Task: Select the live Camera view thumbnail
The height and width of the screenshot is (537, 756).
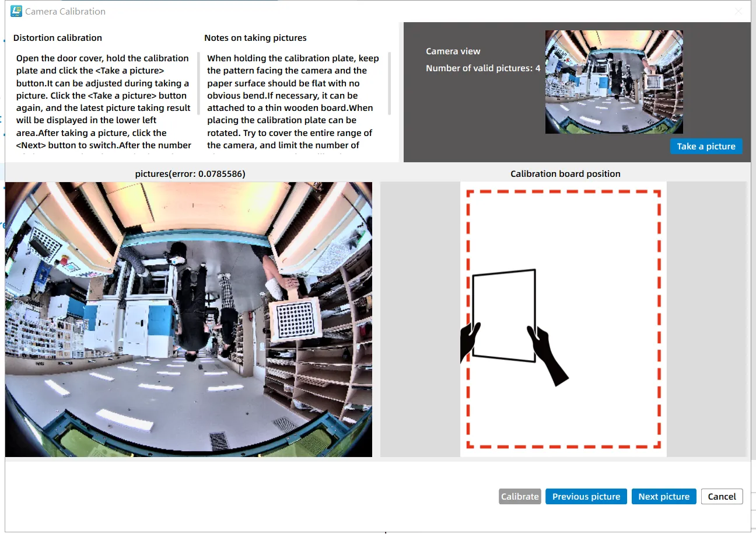Action: point(614,82)
